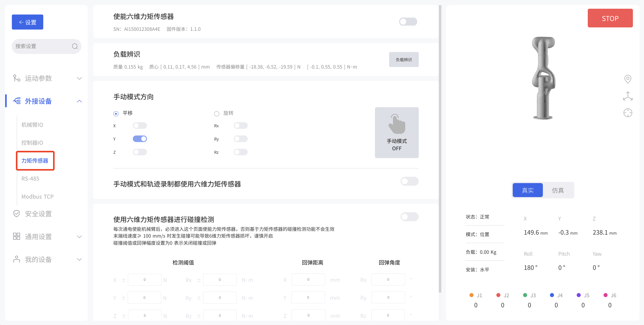
Task: Click the red STOP button
Action: pos(610,18)
